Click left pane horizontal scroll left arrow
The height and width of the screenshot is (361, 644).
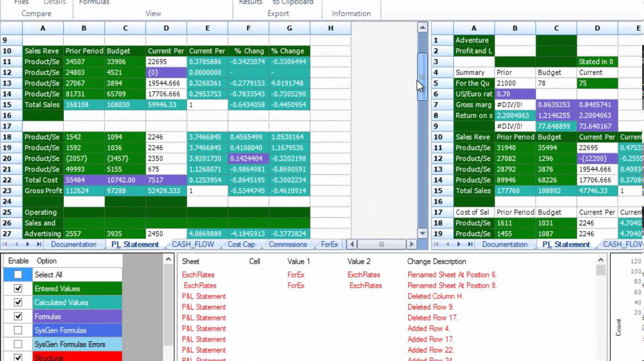[351, 244]
